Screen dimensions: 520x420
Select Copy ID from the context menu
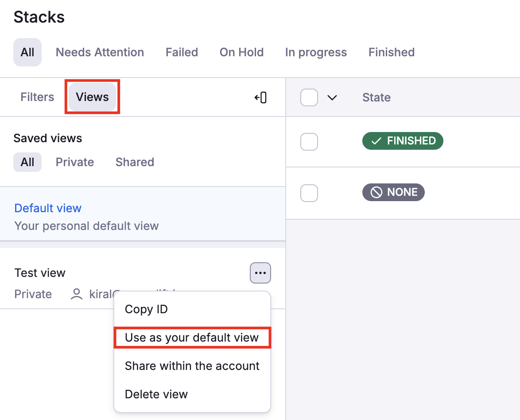(146, 309)
